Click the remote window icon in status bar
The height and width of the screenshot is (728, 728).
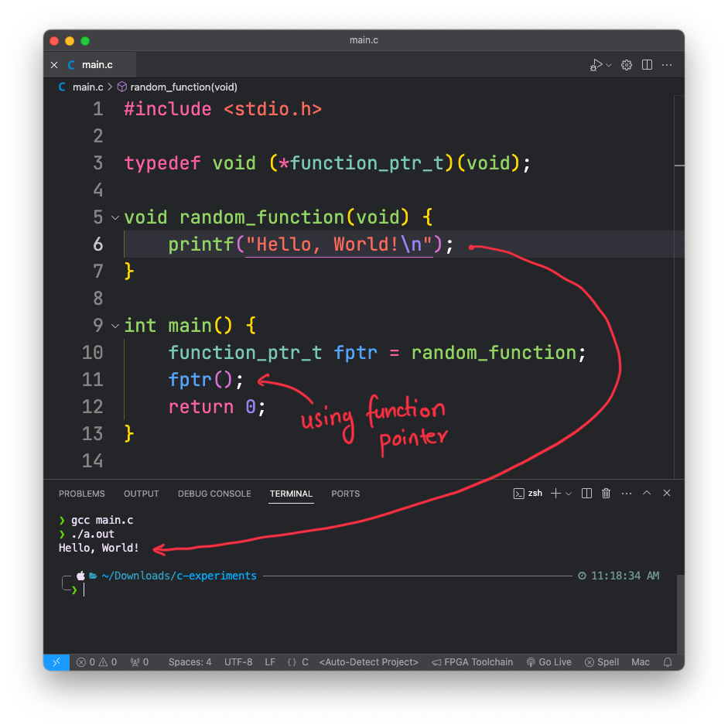56,662
